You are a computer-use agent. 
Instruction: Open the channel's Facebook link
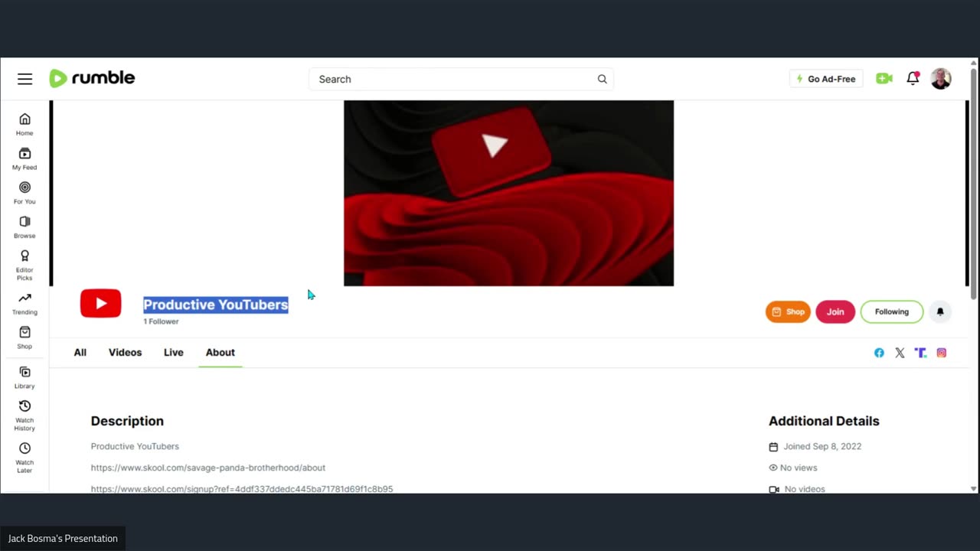[x=879, y=353]
